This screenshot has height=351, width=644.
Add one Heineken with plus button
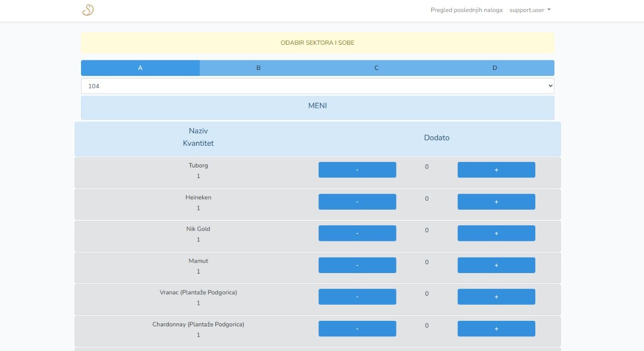(496, 202)
